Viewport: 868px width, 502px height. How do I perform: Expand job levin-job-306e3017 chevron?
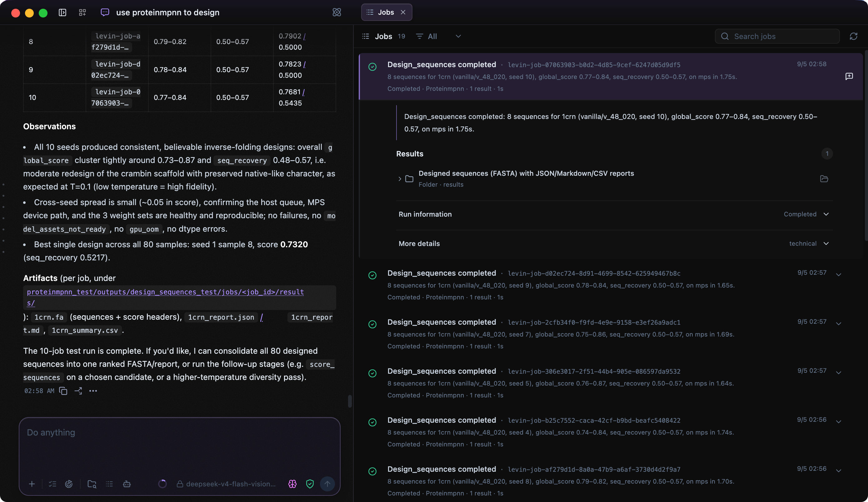click(x=839, y=373)
